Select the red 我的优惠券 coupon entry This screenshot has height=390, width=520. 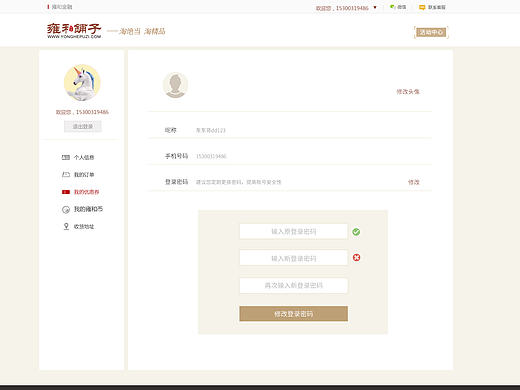click(x=80, y=192)
